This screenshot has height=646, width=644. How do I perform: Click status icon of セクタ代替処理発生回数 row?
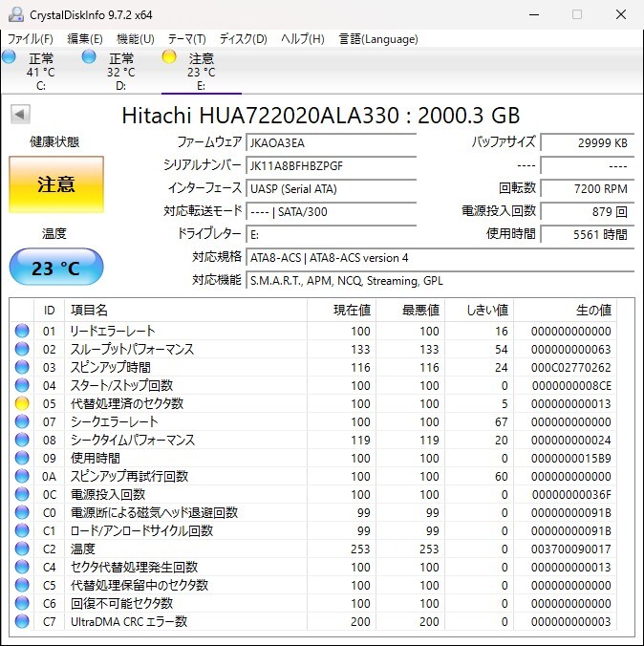click(22, 567)
